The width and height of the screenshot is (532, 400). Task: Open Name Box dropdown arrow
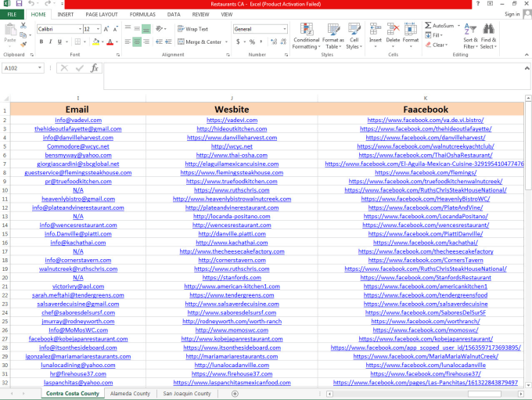point(40,68)
